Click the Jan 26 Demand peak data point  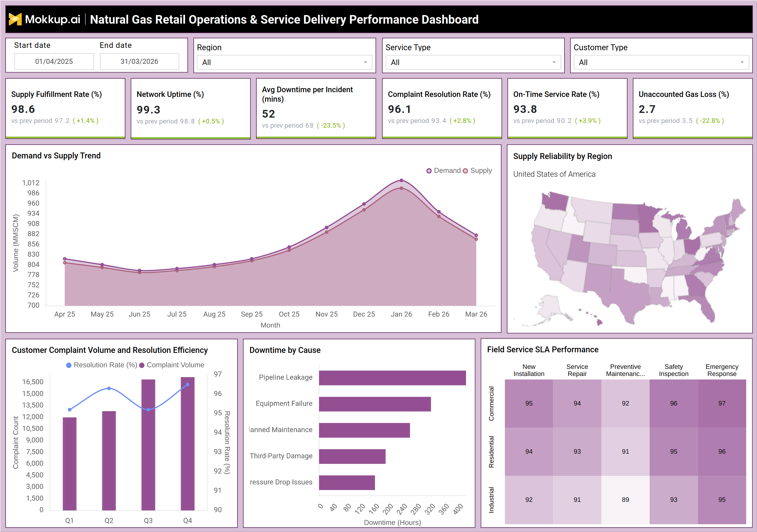click(x=401, y=180)
